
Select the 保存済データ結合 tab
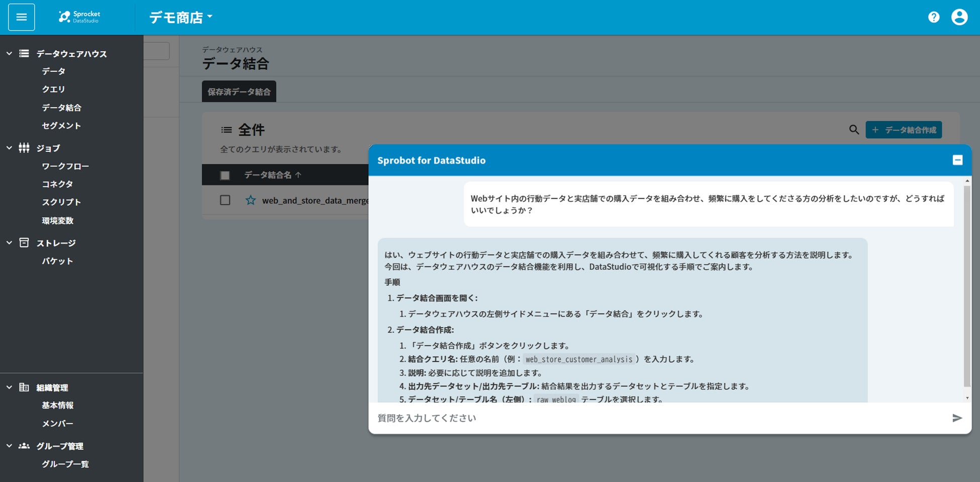(x=239, y=91)
